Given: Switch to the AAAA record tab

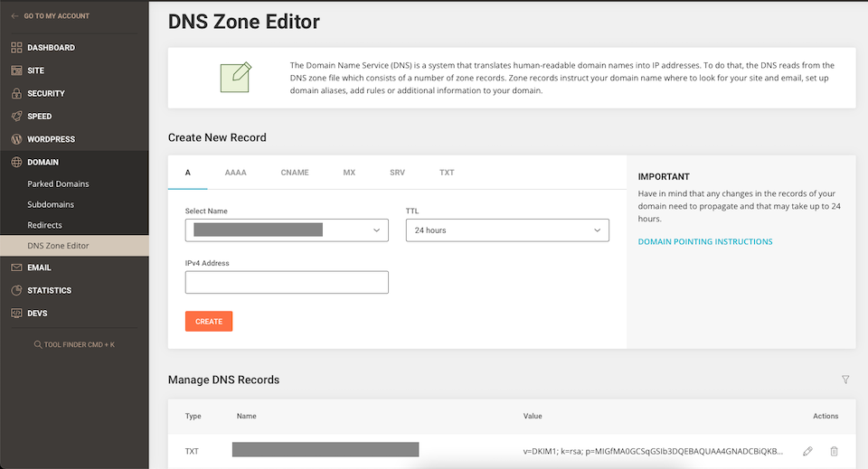Looking at the screenshot, I should click(x=235, y=173).
